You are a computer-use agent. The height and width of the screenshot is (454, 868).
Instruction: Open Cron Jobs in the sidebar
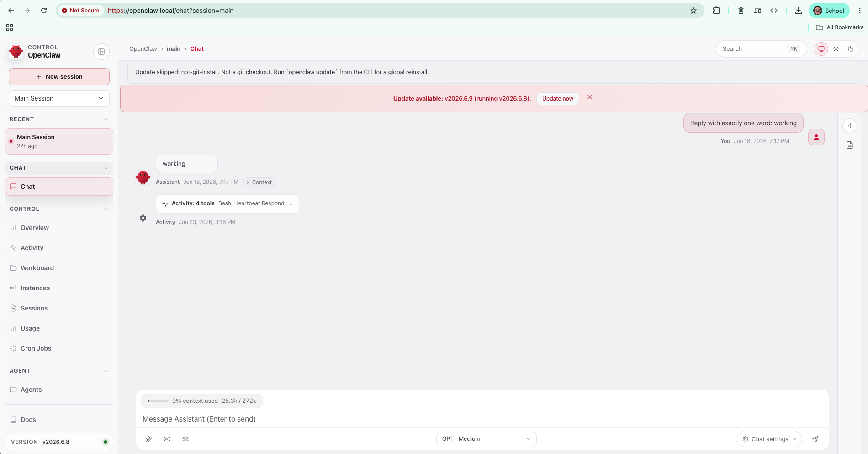click(x=59, y=348)
